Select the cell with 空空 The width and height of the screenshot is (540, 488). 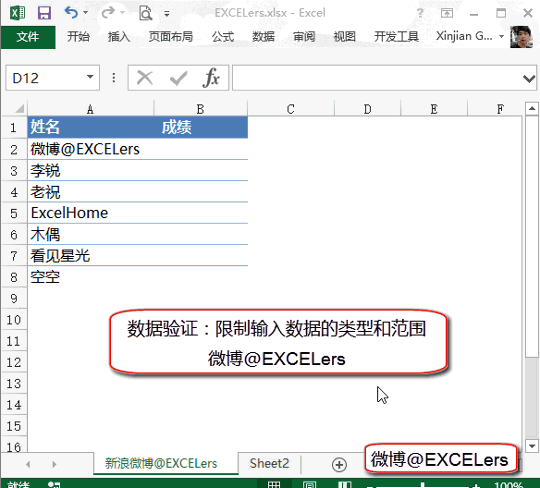[91, 277]
